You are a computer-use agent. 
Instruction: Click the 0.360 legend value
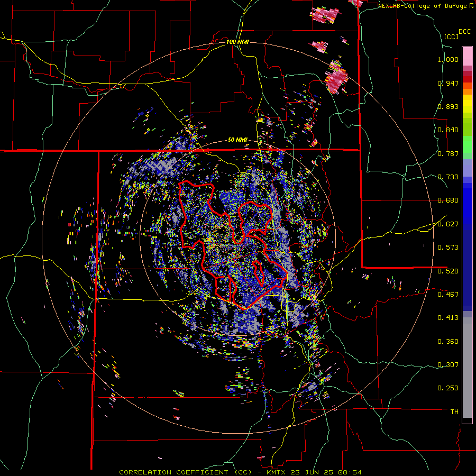point(448,342)
